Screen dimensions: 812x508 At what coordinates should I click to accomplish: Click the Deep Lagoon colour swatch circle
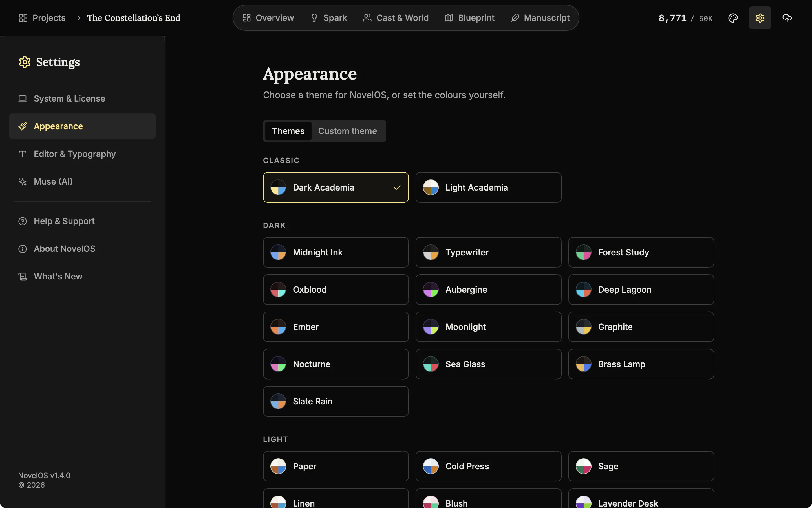[583, 290]
